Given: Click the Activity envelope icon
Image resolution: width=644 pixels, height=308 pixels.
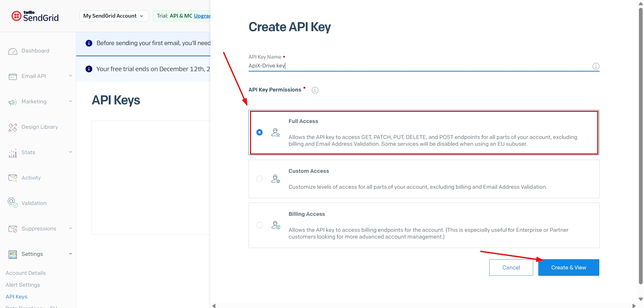Looking at the screenshot, I should [x=13, y=178].
